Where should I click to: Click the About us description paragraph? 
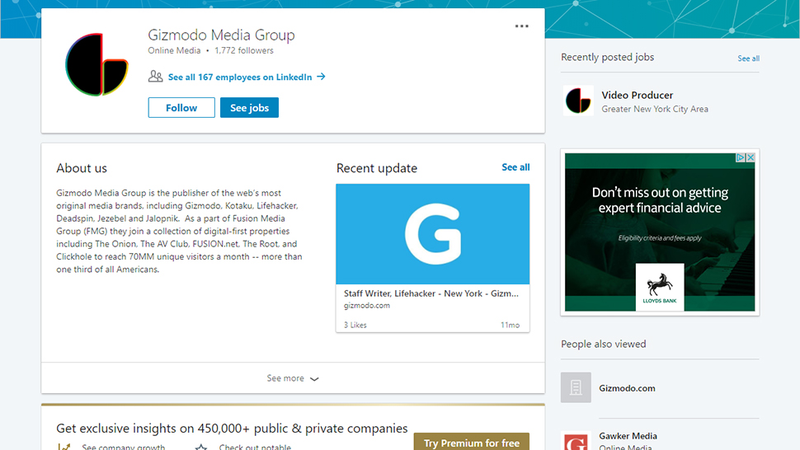(x=179, y=231)
